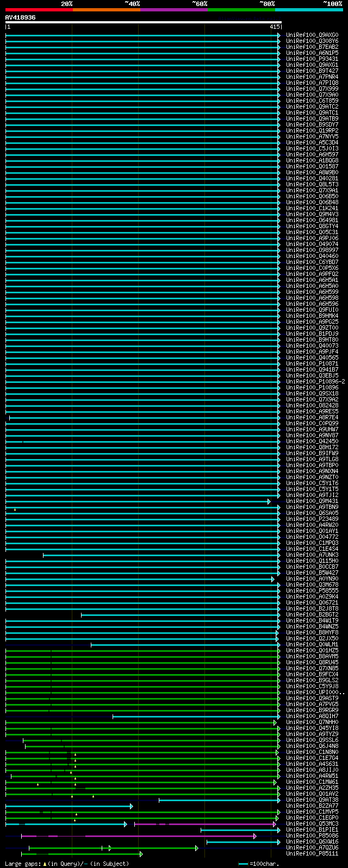Image resolution: width=348 pixels, height=868 pixels.
Task: Open hit UniRef100_P23489
Action: tap(312, 519)
